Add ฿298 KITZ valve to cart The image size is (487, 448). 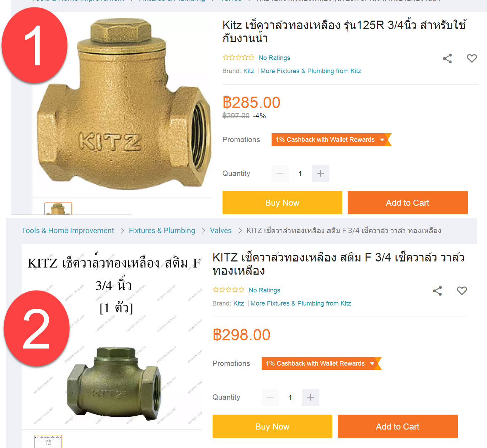pos(397,426)
